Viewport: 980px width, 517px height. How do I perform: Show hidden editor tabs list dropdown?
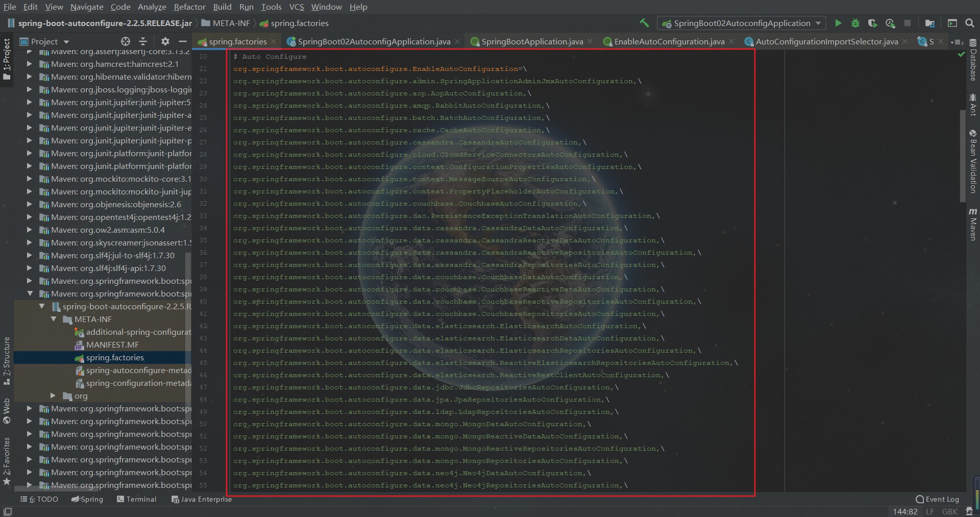[957, 42]
